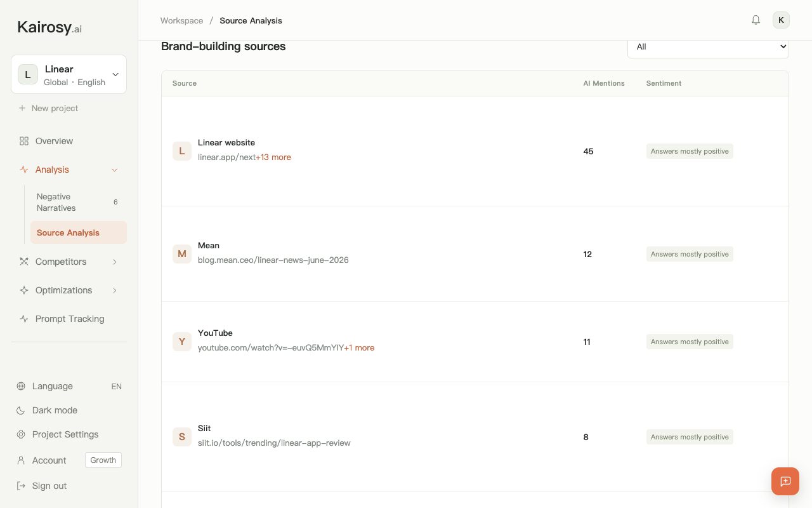Go to Overview page
812x508 pixels.
(69, 141)
